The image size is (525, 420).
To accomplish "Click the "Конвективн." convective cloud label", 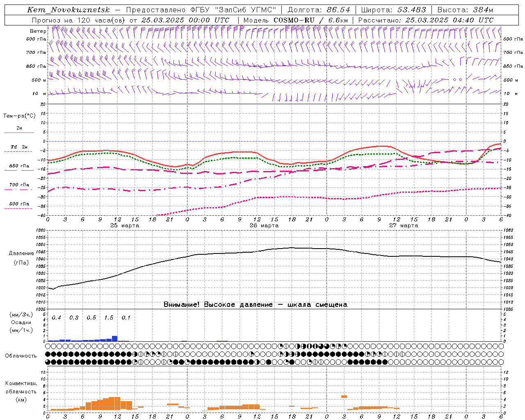I will point(21,383).
